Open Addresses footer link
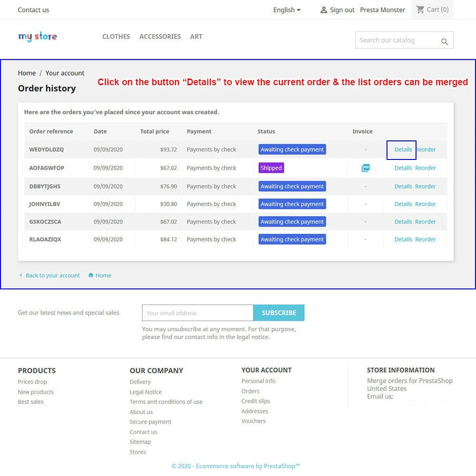Viewport: 476px width, 476px height. [255, 411]
